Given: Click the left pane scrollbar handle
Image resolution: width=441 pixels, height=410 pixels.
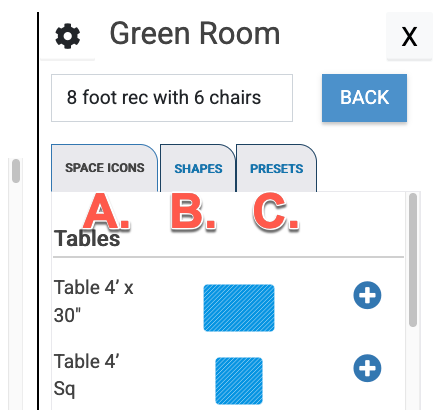Looking at the screenshot, I should [16, 171].
